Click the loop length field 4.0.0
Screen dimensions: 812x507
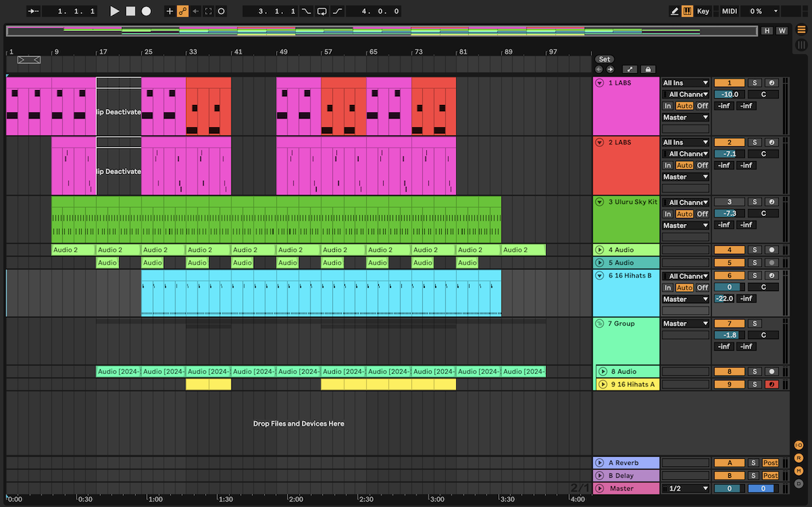[x=374, y=12]
